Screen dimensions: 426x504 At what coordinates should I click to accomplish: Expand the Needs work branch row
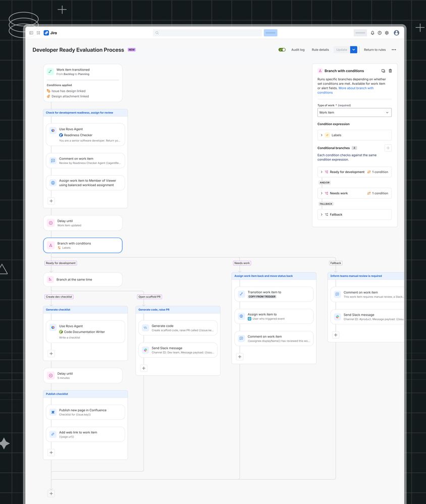[x=322, y=193]
